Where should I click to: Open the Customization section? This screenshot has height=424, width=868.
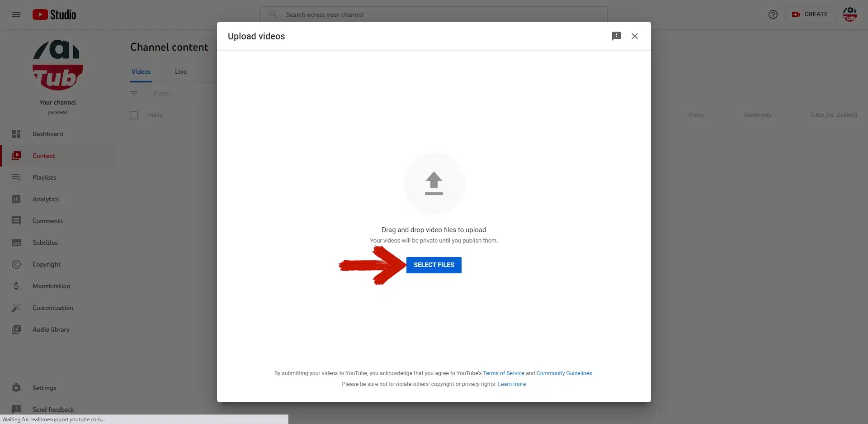[x=53, y=308]
